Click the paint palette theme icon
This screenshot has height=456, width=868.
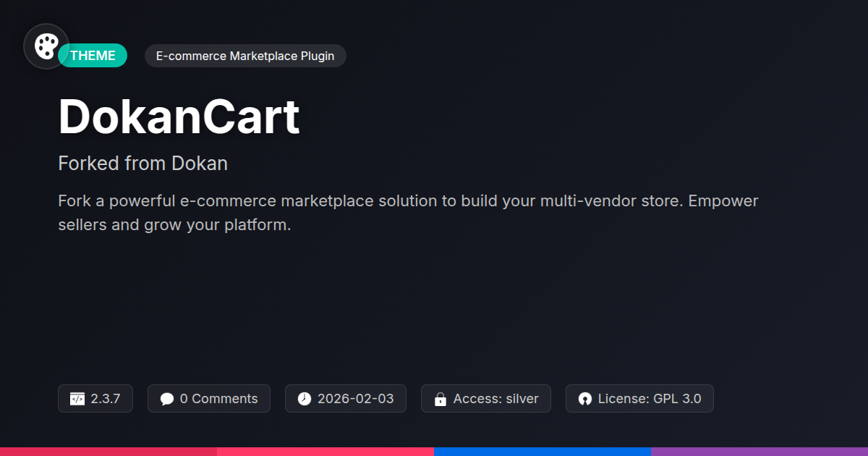[46, 46]
